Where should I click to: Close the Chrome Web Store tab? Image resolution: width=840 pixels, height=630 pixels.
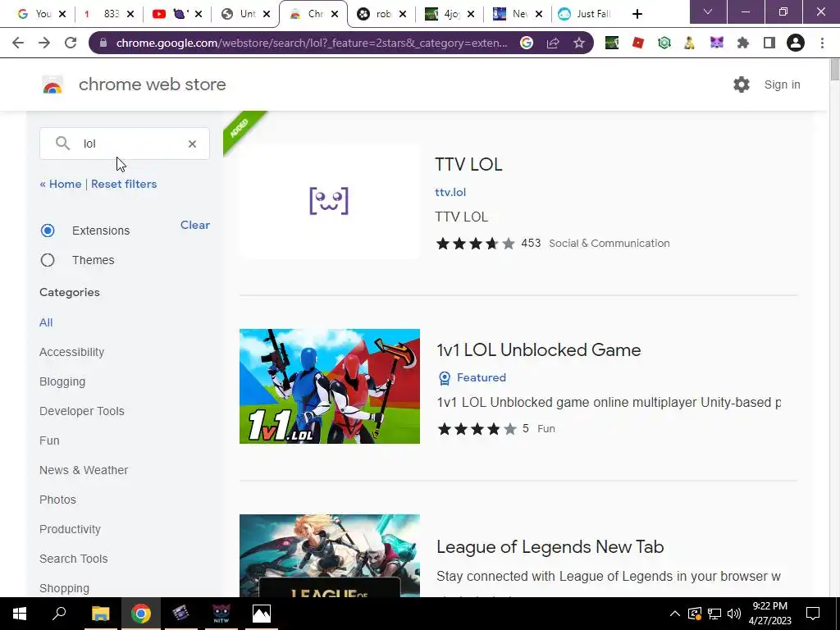pyautogui.click(x=335, y=14)
